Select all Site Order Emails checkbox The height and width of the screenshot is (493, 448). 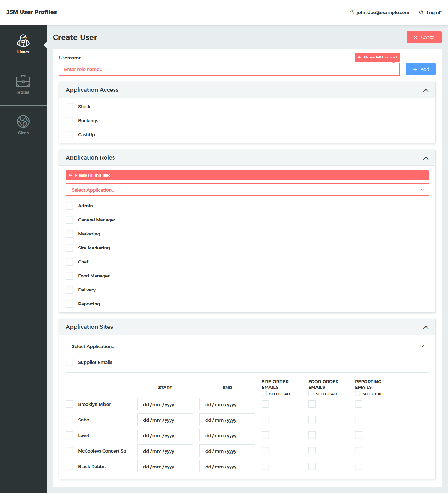pyautogui.click(x=264, y=394)
